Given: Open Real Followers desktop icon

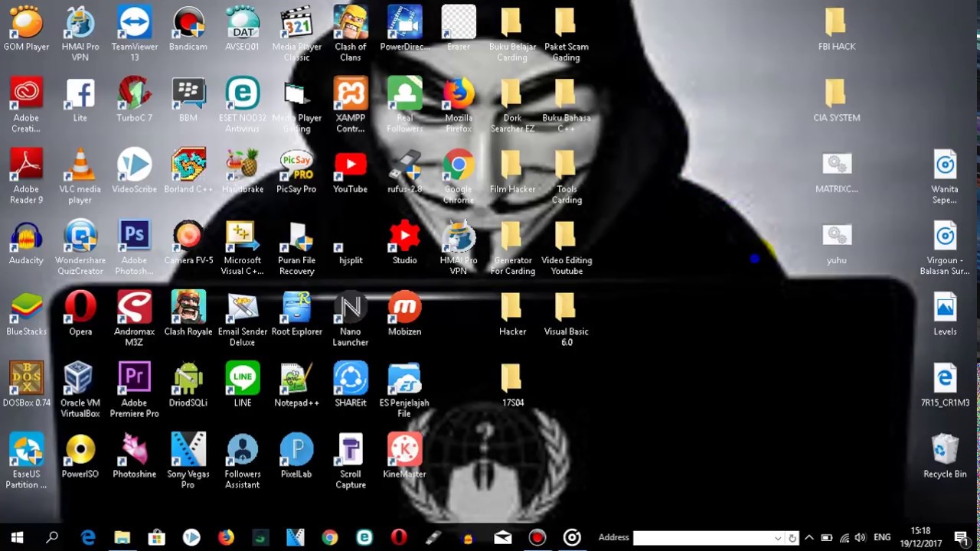Looking at the screenshot, I should (x=404, y=105).
